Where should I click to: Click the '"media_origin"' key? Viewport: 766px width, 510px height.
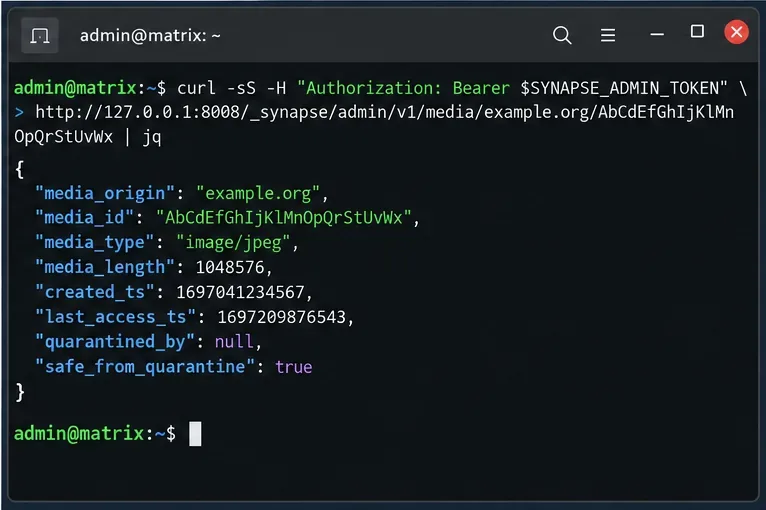pos(105,193)
